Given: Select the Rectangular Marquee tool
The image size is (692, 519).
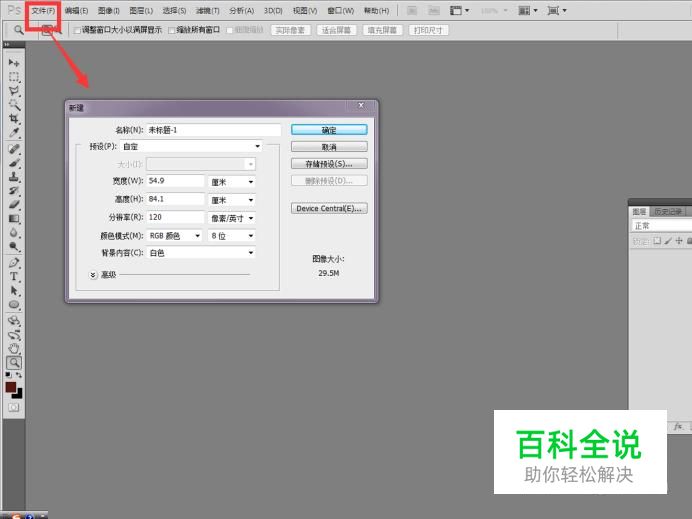Looking at the screenshot, I should click(x=14, y=77).
